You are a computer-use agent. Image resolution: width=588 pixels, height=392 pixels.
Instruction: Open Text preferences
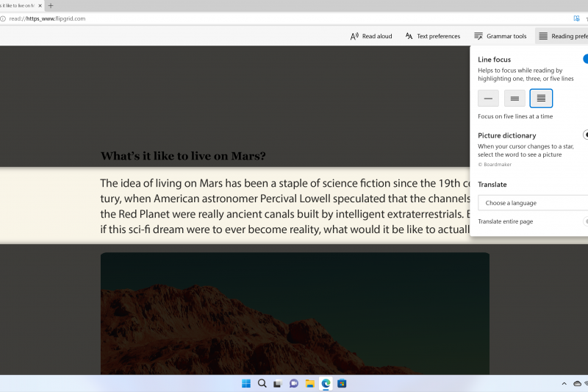(x=433, y=36)
